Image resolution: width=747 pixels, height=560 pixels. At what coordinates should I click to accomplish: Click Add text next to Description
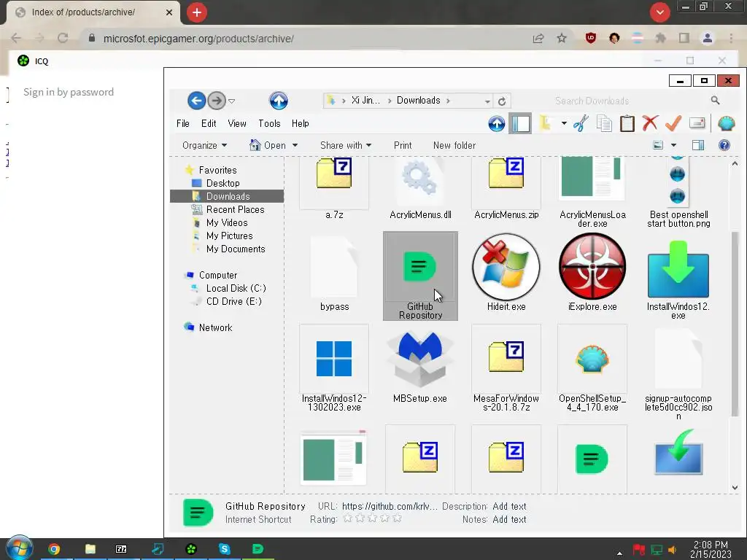[509, 506]
